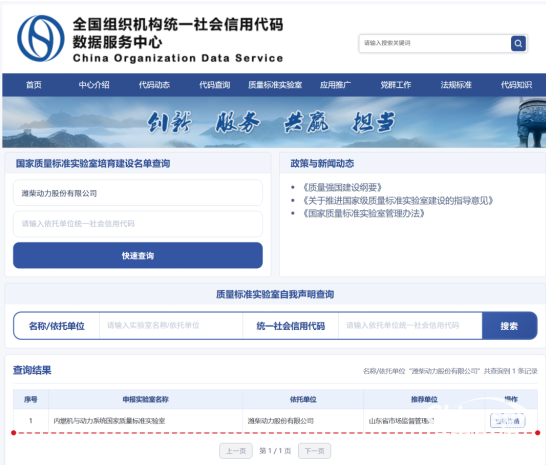Open the 代码查询 nav item
Screen dimensions: 546x465
point(214,85)
